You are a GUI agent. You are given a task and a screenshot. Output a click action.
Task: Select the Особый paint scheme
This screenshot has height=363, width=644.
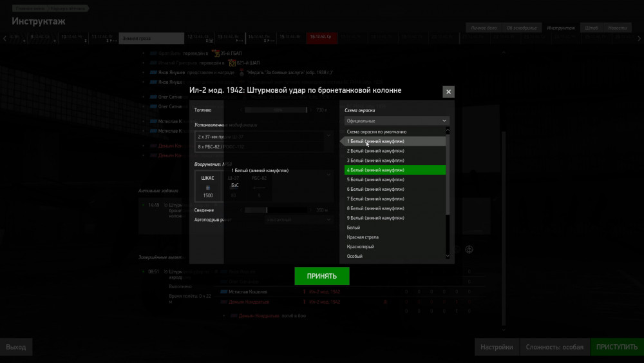tap(395, 256)
